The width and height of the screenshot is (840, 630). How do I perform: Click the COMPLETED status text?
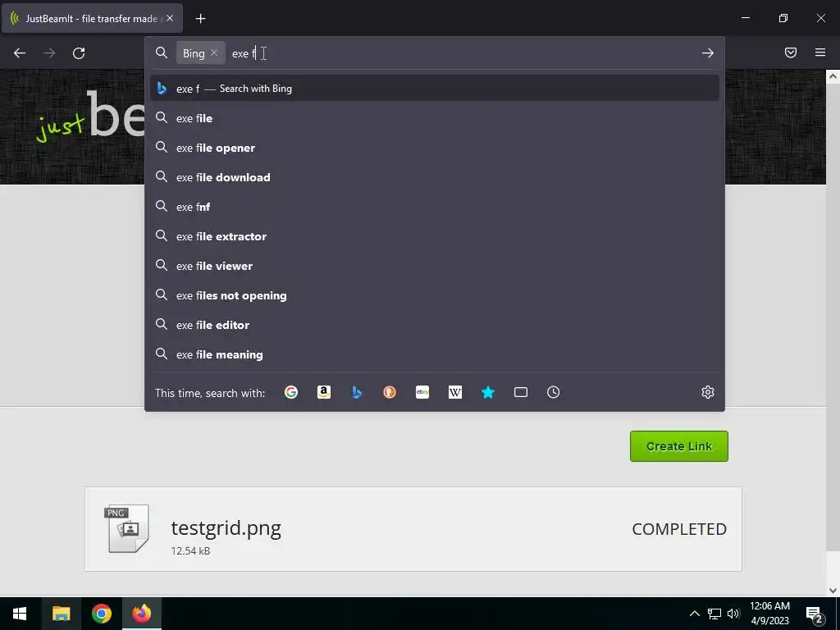click(x=679, y=529)
